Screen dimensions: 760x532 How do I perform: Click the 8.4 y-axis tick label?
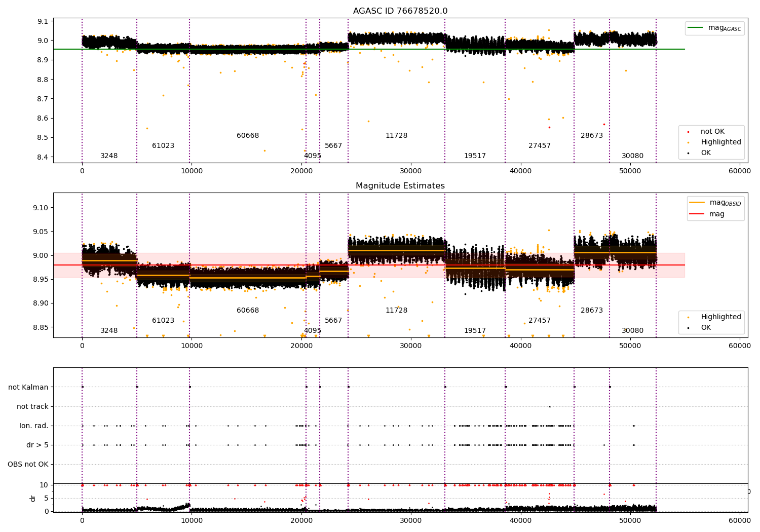click(43, 157)
